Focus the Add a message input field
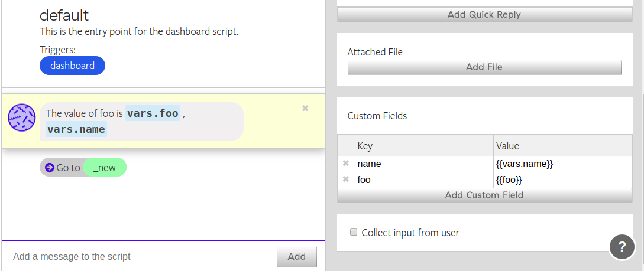The height and width of the screenshot is (271, 644). click(140, 257)
